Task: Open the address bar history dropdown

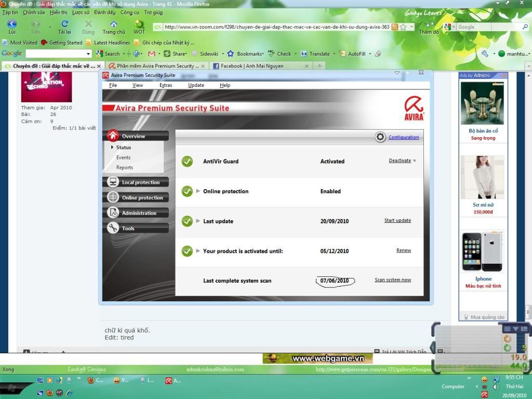Action: pos(411,27)
